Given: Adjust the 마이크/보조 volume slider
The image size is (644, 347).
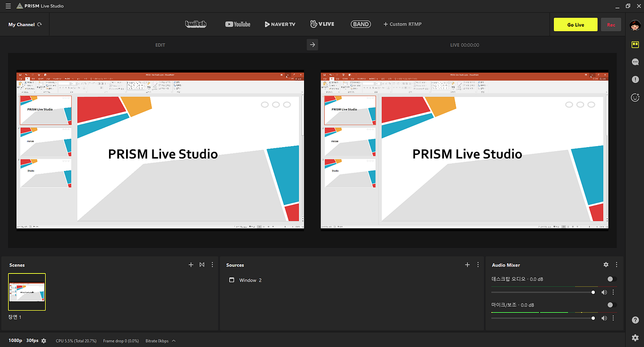Looking at the screenshot, I should (x=543, y=318).
